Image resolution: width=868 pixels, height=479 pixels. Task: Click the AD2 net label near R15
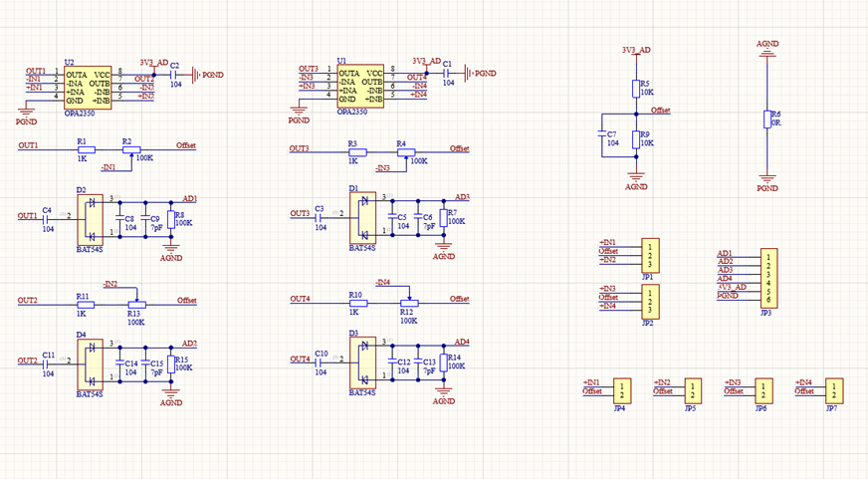(190, 344)
